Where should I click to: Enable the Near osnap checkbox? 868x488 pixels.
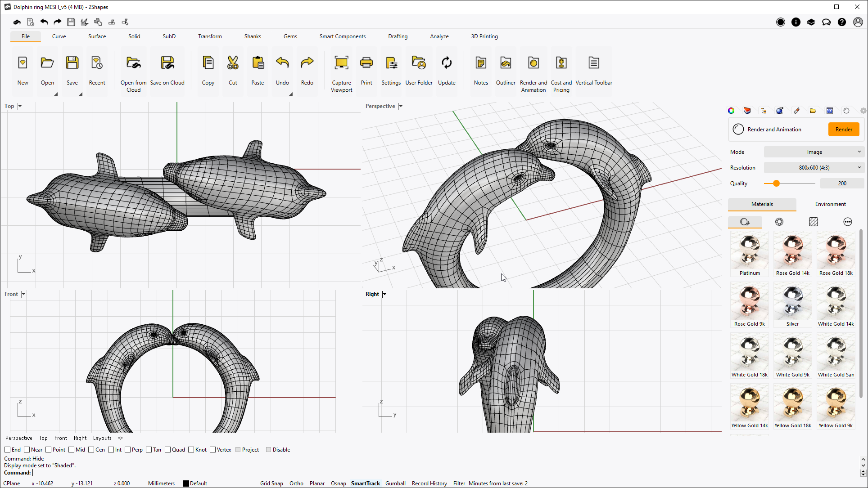27,449
